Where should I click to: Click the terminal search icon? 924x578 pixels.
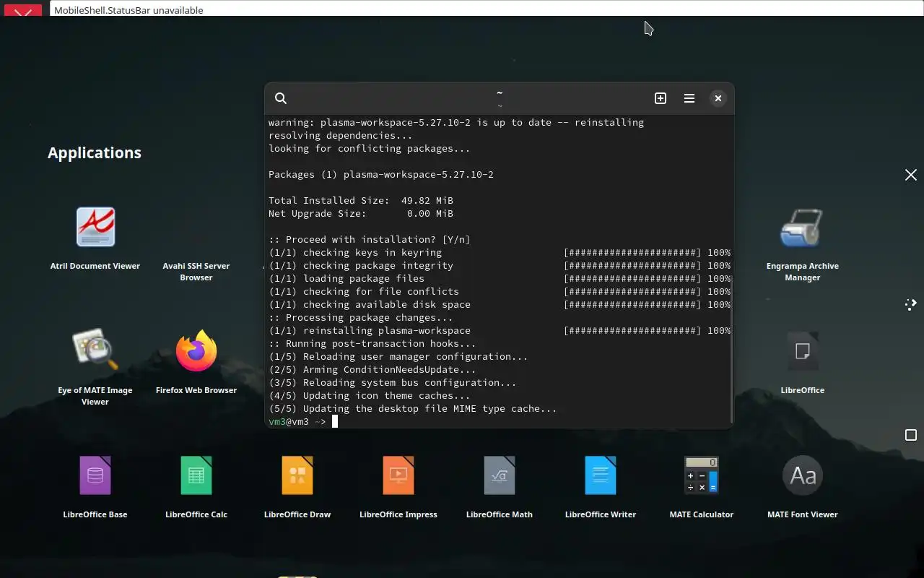(281, 98)
